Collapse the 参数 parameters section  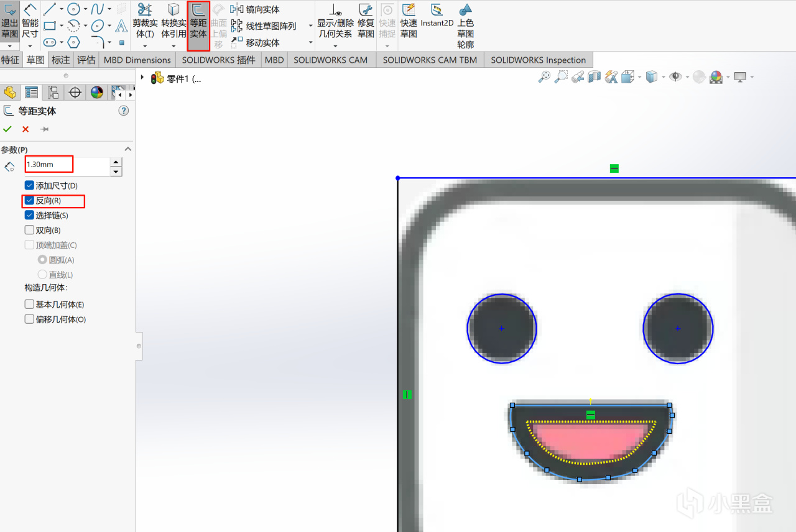coord(128,149)
